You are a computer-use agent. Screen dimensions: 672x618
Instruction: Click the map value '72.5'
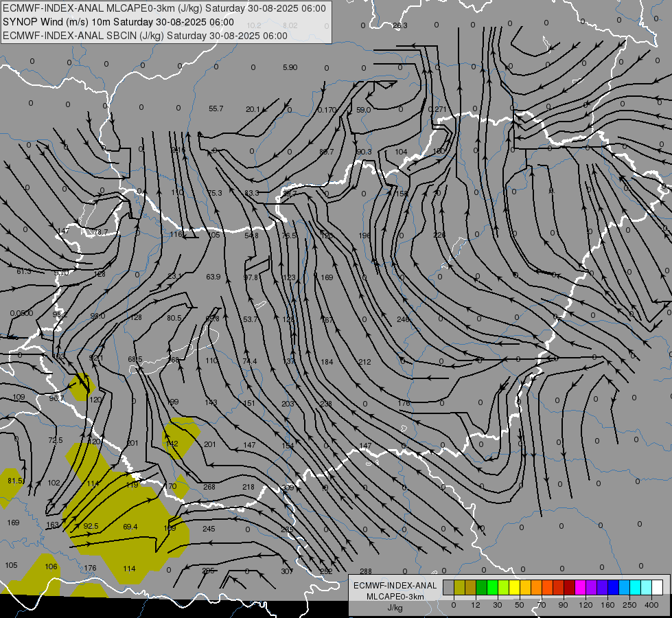click(x=56, y=440)
